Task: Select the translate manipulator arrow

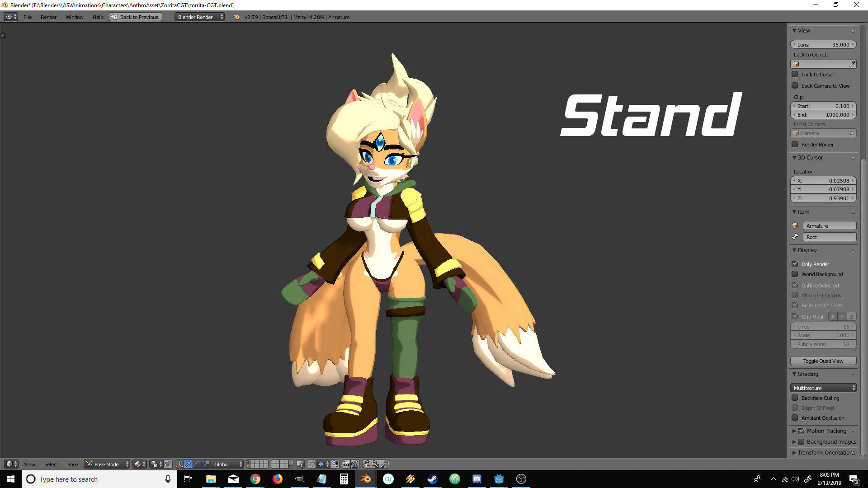Action: click(x=188, y=464)
